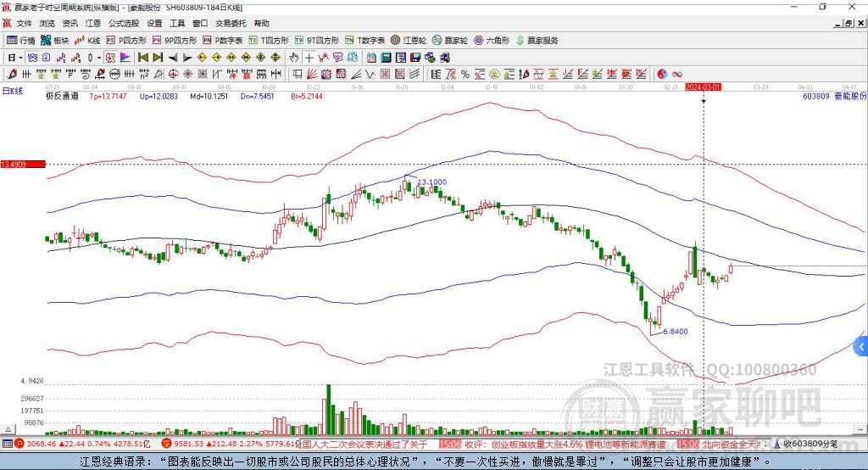Screen dimensions: 868x470
Task: Open the 工具 menu
Action: 177,23
